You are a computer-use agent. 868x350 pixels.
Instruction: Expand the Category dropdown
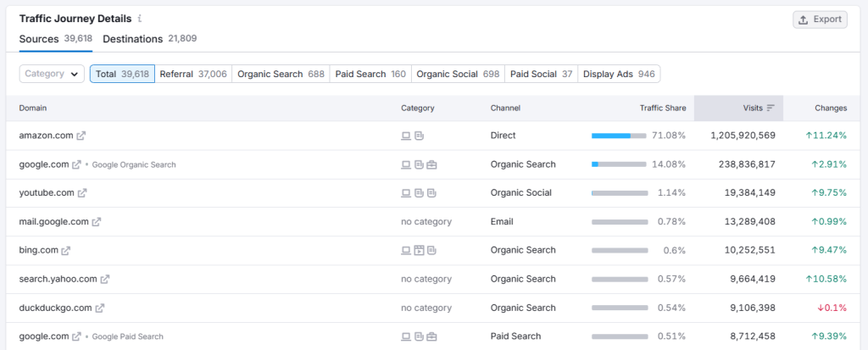(52, 75)
